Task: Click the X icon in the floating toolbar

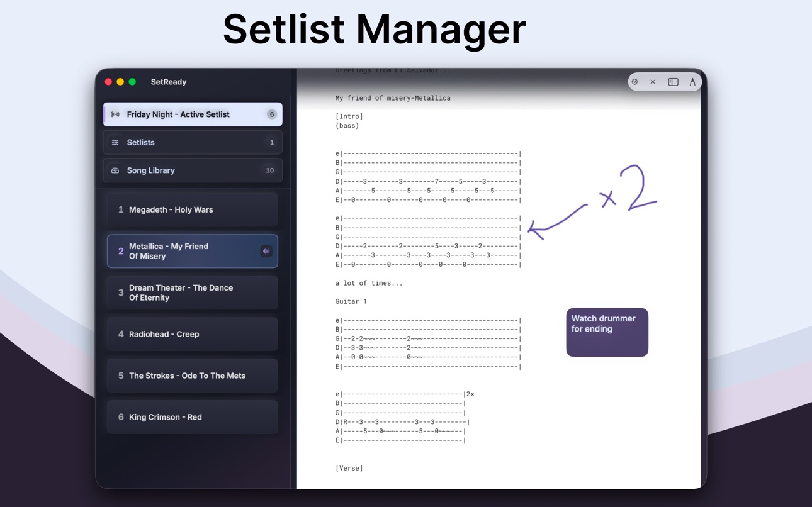Action: tap(653, 82)
